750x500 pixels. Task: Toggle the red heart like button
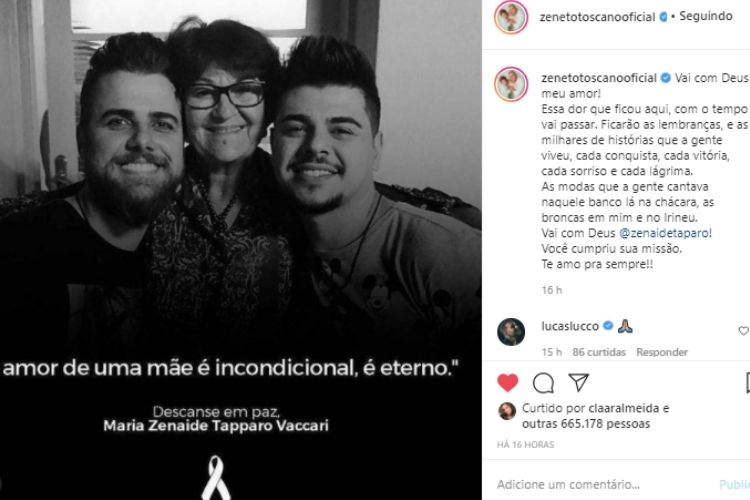[507, 383]
